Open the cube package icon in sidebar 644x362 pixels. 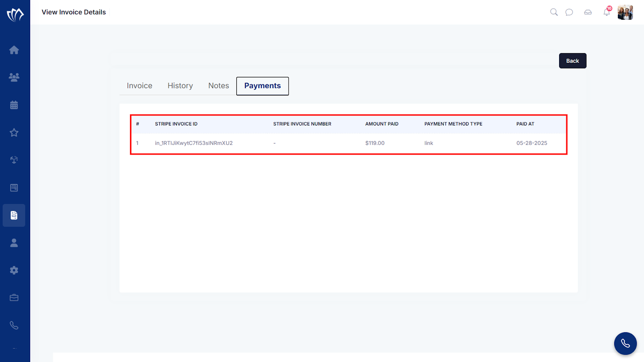point(14,160)
